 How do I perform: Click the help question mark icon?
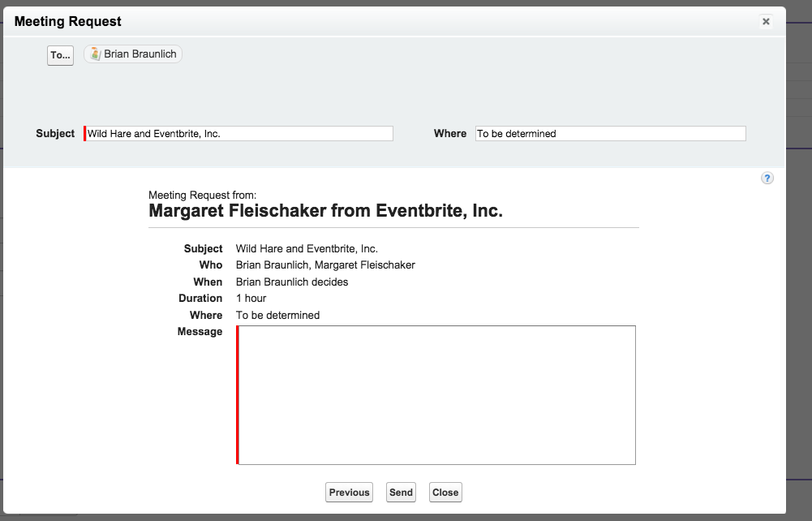(767, 179)
